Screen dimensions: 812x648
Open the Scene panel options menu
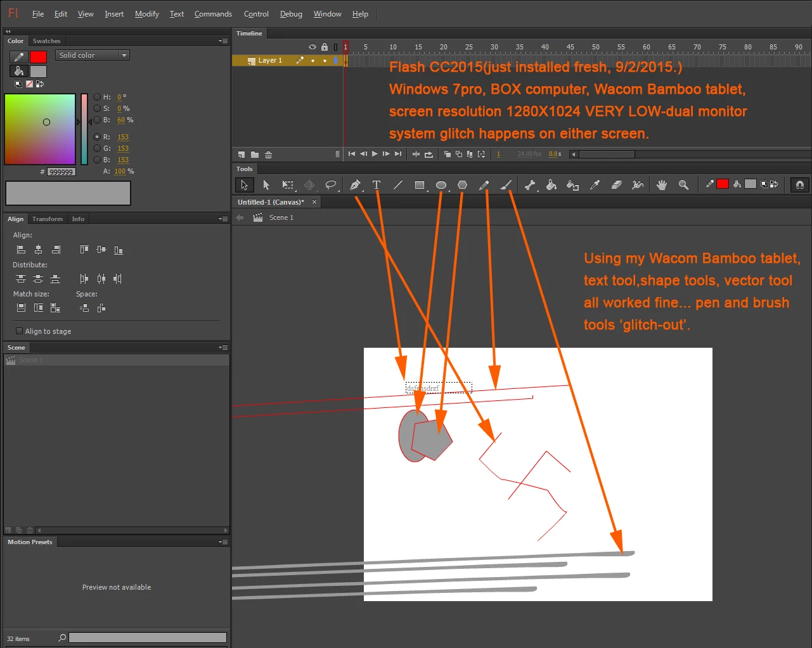point(223,347)
